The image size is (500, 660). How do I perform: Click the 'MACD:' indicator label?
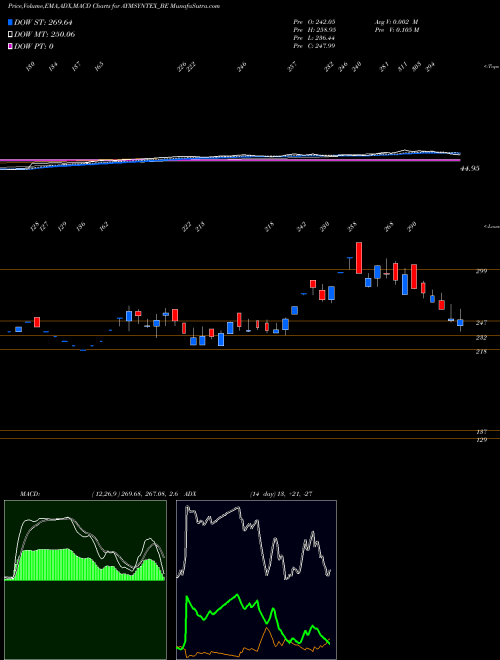tap(30, 494)
